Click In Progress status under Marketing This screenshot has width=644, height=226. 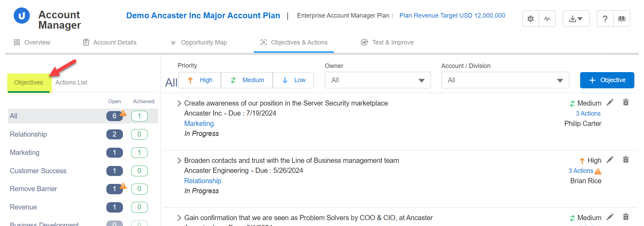pos(201,134)
